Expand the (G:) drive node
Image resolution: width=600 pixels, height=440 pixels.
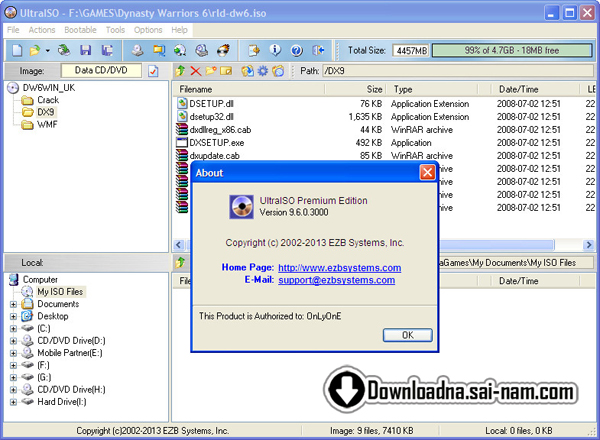[13, 378]
